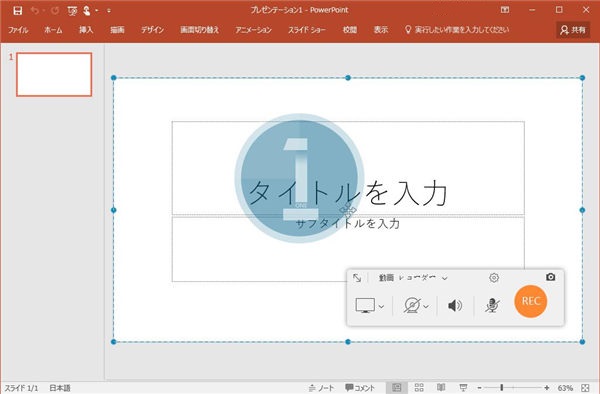Take a screenshot with the camera icon
The image size is (600, 394).
550,277
